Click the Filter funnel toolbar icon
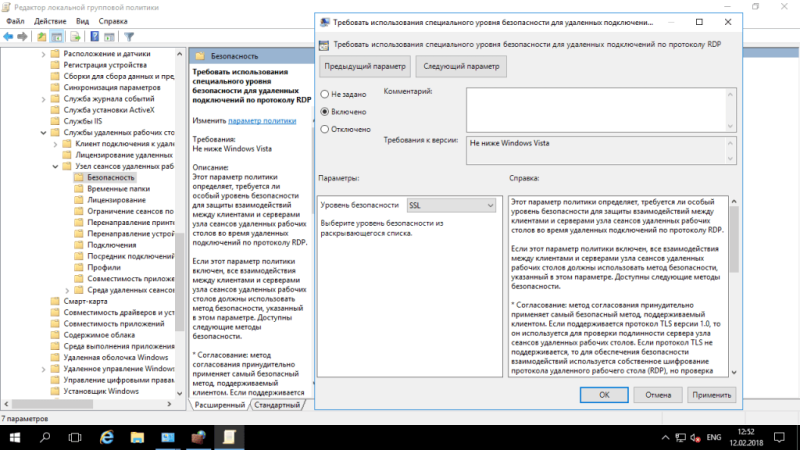Viewport: 800px width, 450px height. [x=129, y=37]
